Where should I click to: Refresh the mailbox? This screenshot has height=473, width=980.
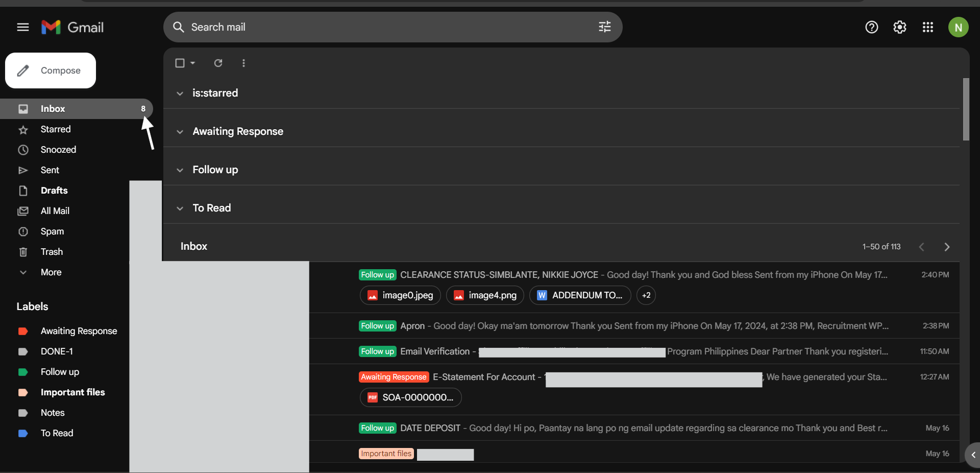coord(218,63)
